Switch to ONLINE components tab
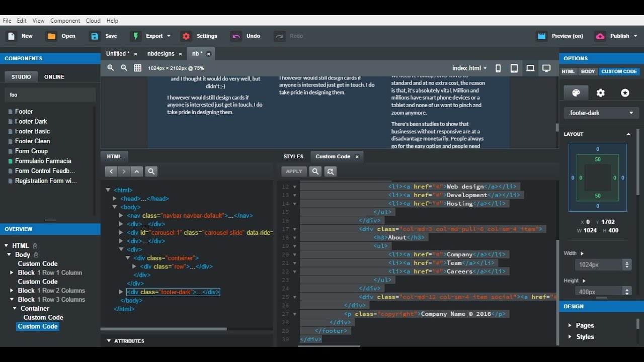 (x=54, y=77)
